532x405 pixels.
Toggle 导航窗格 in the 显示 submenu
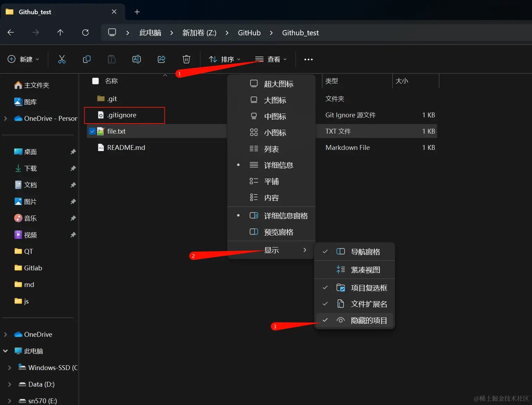tap(355, 252)
